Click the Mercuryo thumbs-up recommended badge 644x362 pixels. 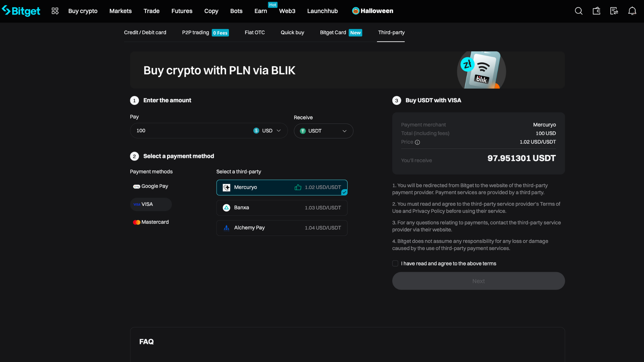pos(298,187)
